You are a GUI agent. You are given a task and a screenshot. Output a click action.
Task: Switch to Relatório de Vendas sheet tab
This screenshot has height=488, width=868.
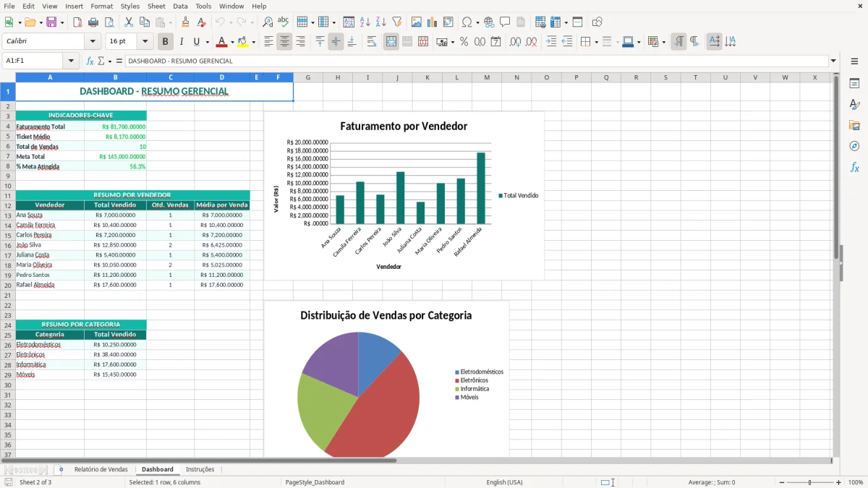101,469
